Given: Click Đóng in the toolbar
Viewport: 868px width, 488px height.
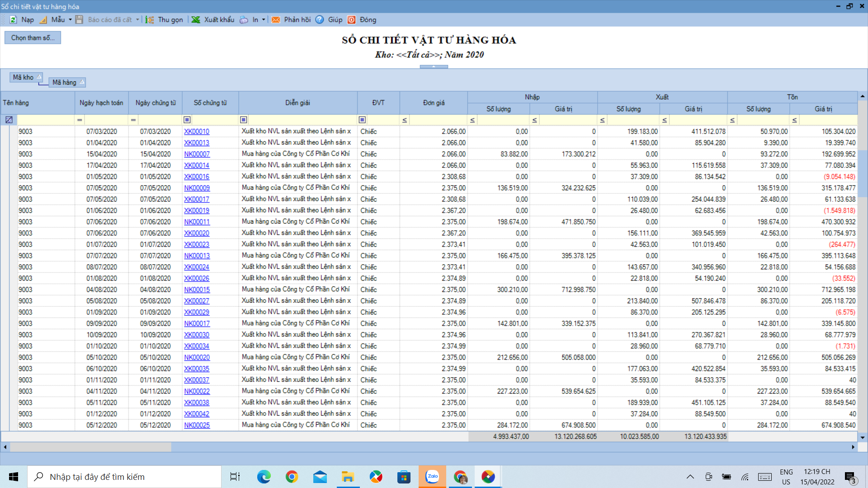Looking at the screenshot, I should 368,20.
